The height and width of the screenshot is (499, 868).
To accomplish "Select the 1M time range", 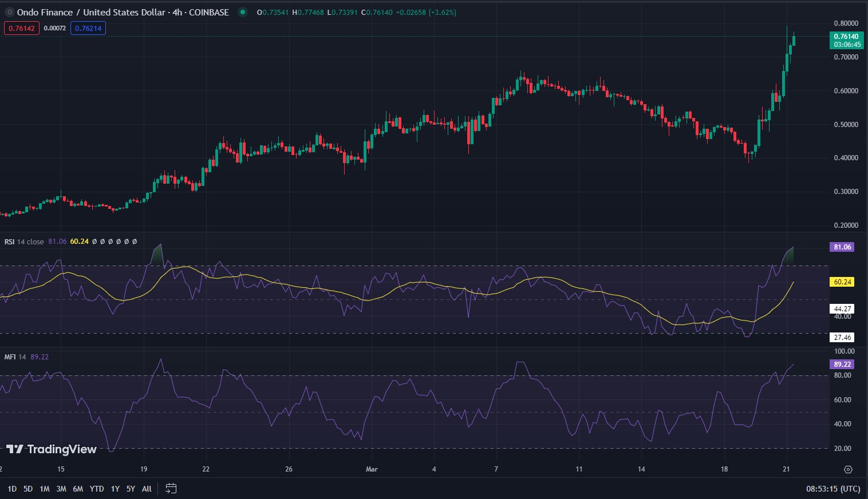I will tap(45, 489).
